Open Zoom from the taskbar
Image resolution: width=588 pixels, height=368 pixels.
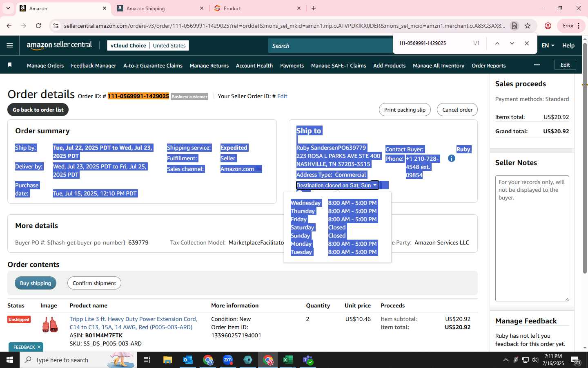pos(228,360)
